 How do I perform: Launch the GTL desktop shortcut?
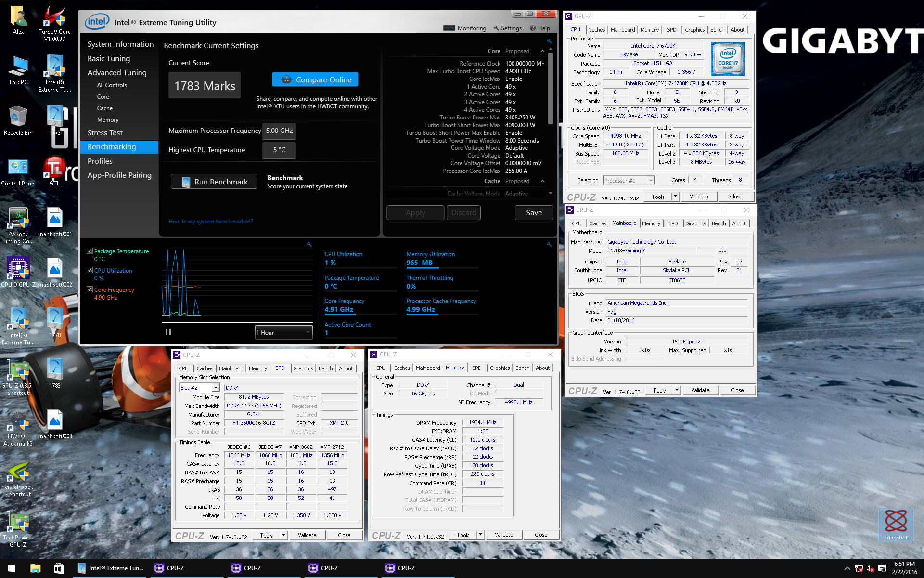54,172
